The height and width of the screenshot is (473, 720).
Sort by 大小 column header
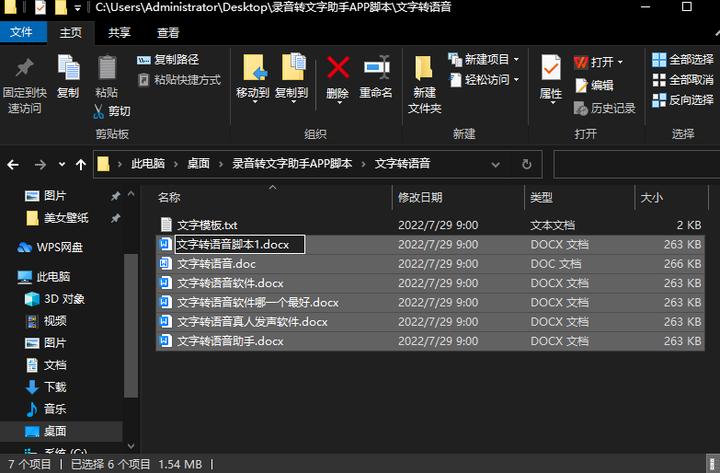coord(671,198)
